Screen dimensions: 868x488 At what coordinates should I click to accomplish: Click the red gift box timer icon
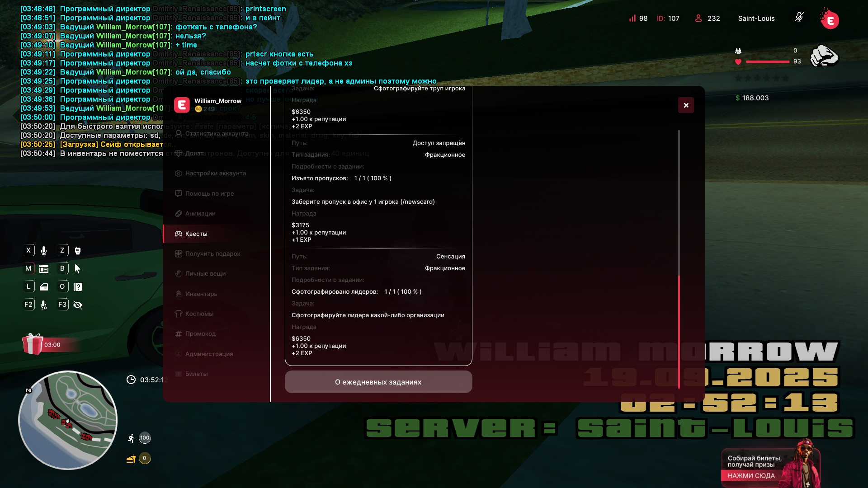tap(33, 344)
